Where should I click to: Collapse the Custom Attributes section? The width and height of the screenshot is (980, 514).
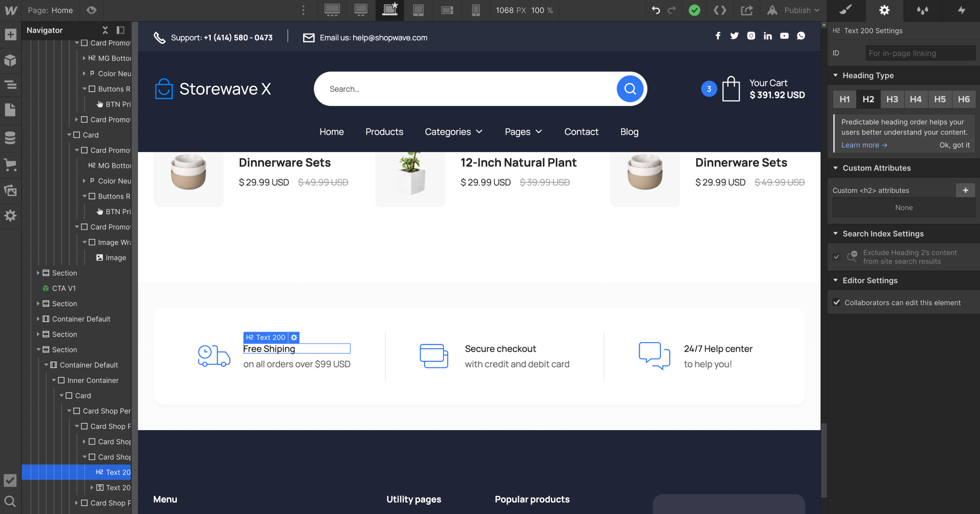coord(836,168)
